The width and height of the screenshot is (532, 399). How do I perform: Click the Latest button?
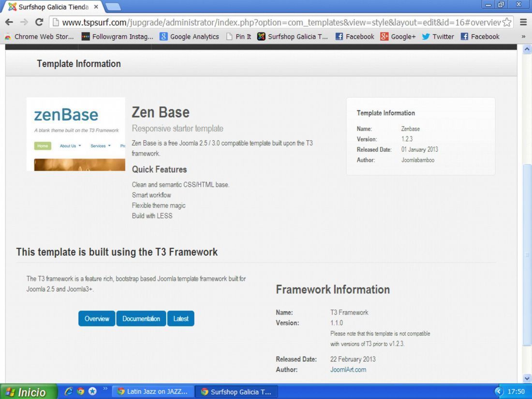coord(181,319)
